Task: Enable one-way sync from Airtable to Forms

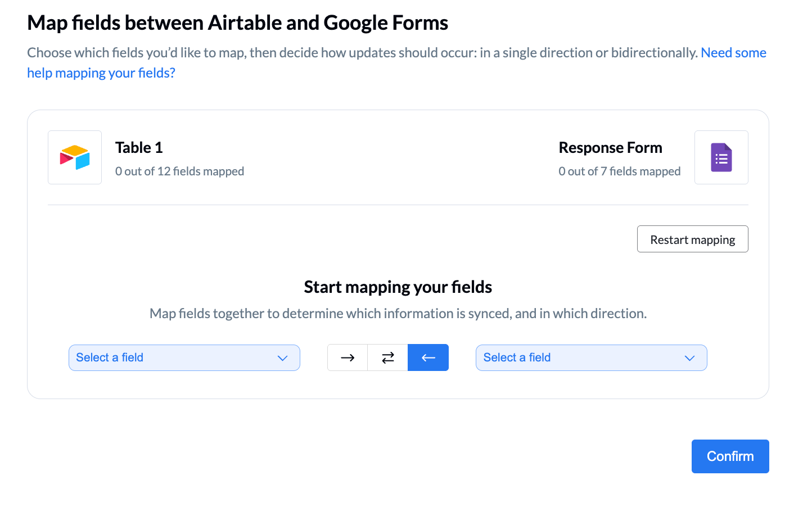Action: 347,357
